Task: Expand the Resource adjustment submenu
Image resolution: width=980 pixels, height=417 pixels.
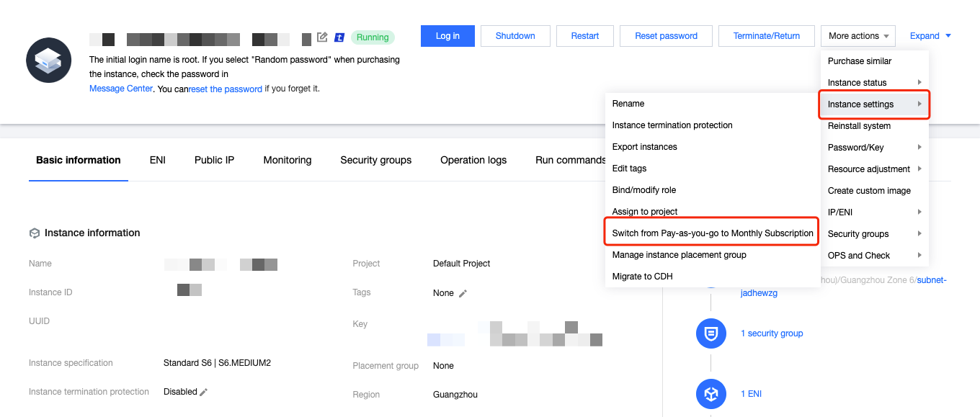Action: [874, 169]
